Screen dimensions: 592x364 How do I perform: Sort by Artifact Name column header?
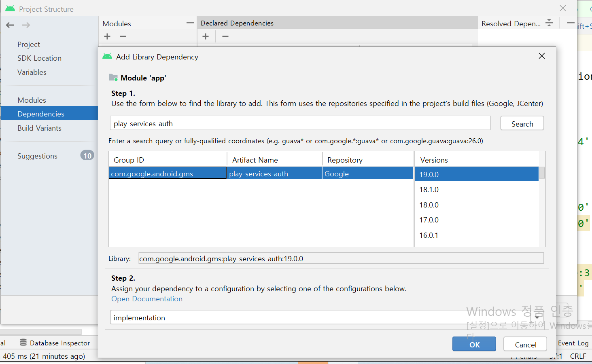pos(274,160)
